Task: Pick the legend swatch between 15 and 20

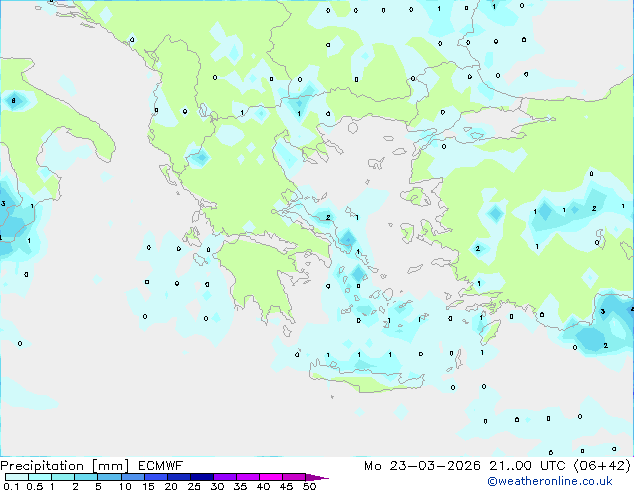Action: coord(155,477)
